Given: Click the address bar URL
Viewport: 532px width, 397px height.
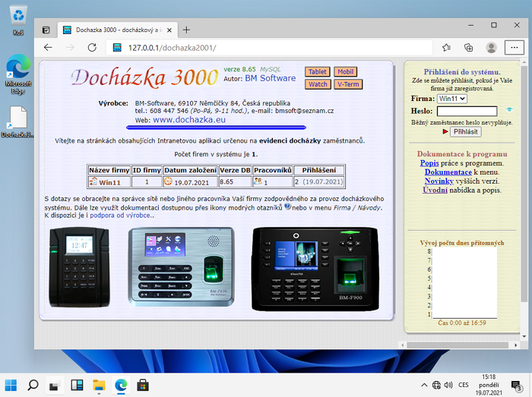Looking at the screenshot, I should [172, 48].
